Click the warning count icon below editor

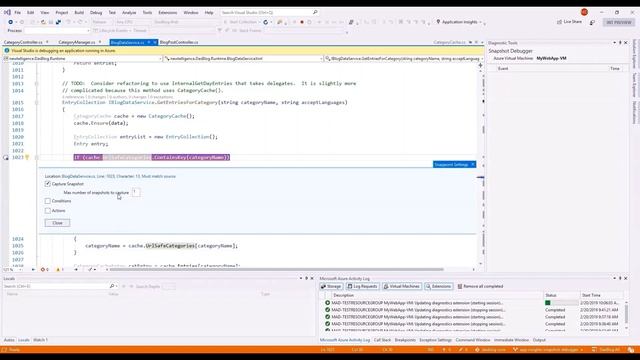(x=58, y=269)
